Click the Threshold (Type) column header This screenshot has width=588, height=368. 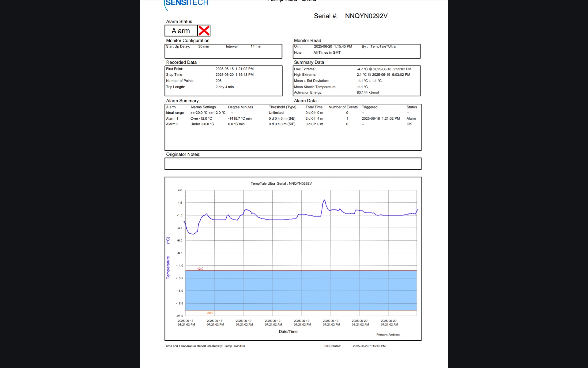(282, 107)
